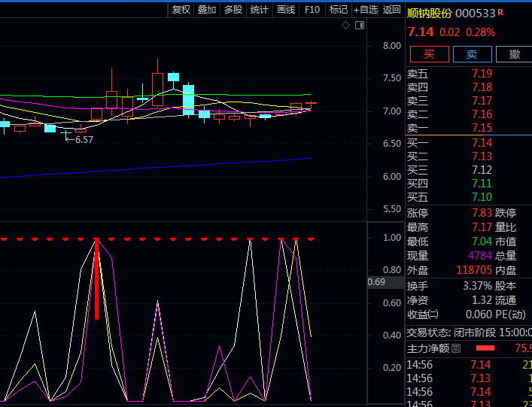532x407 pixels.
Task: Add stock via +自选 button
Action: 366,10
